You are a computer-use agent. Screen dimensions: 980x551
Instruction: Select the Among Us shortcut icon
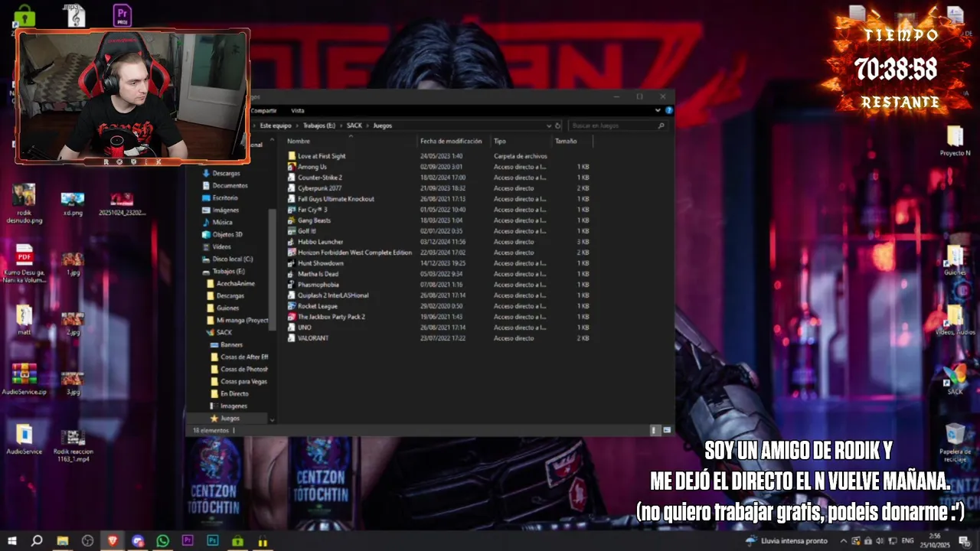click(x=292, y=167)
